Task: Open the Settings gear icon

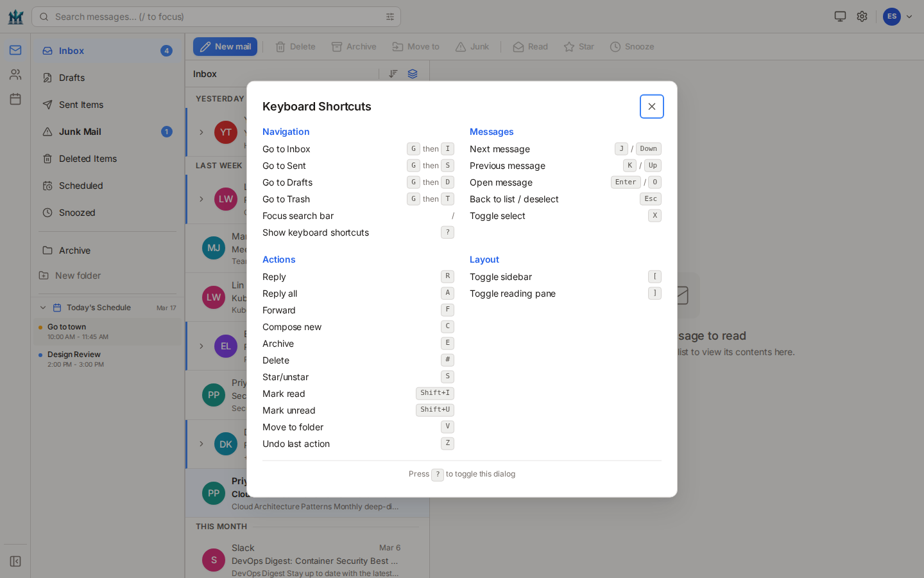Action: [x=862, y=16]
